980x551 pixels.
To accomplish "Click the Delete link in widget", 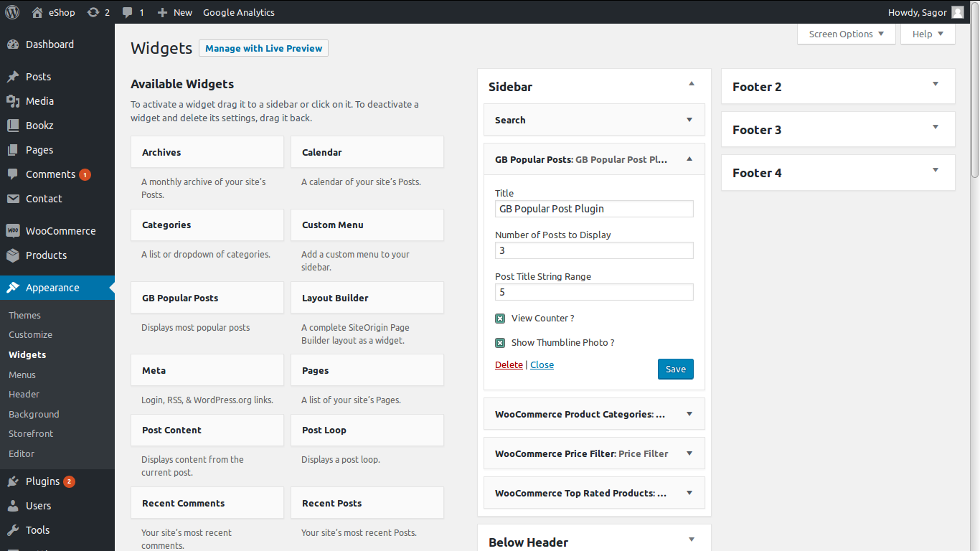I will (509, 364).
